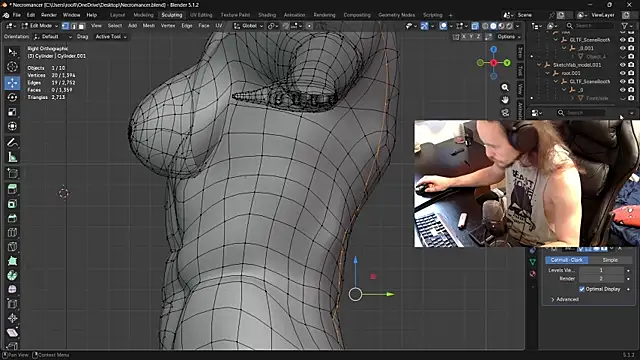Open the Global transform orientation dropdown
Screen dimensions: 640x360
(x=249, y=26)
